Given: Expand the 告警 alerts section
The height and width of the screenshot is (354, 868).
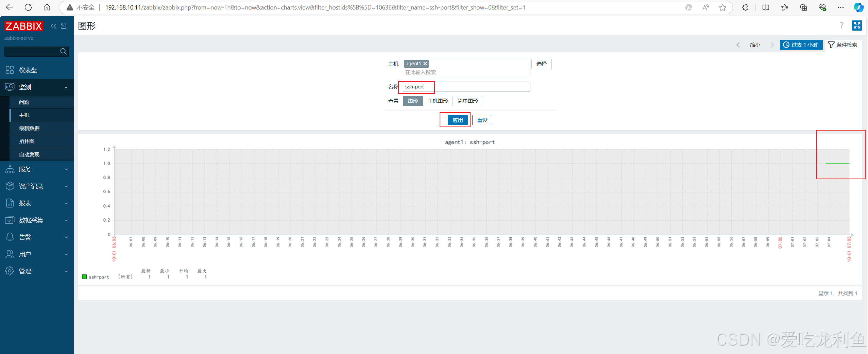Looking at the screenshot, I should [x=37, y=237].
